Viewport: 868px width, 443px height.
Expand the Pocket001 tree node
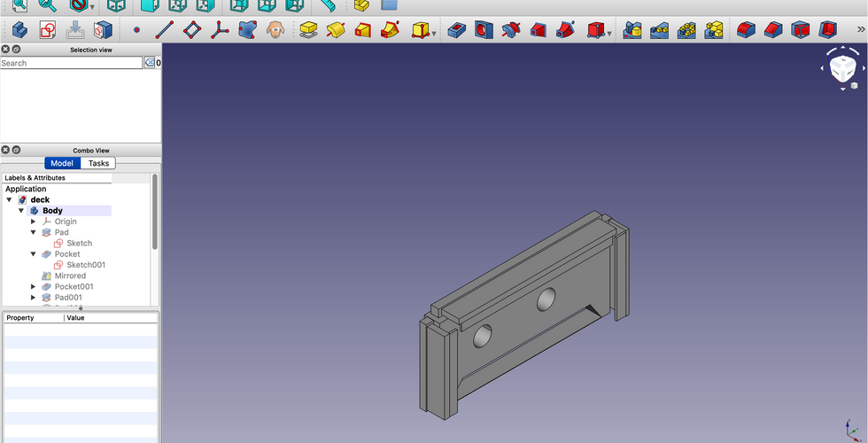[x=34, y=287]
